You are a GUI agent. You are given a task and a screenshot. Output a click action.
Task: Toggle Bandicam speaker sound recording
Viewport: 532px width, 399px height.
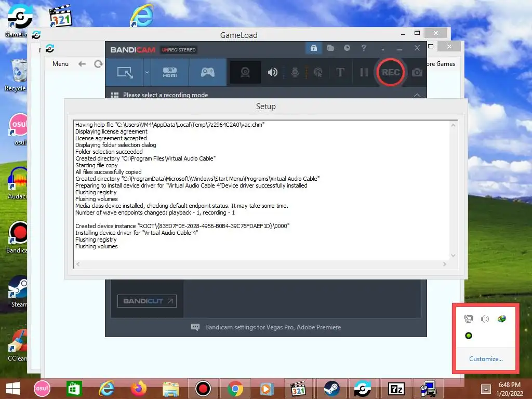tap(272, 72)
